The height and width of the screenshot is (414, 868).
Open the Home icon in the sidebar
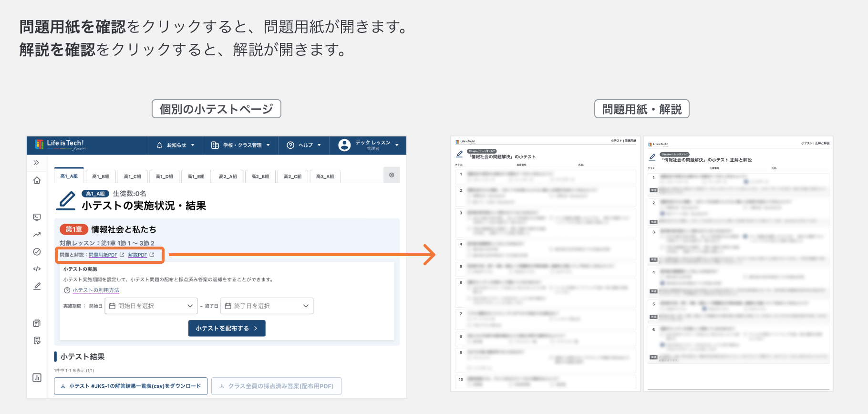[x=37, y=180]
